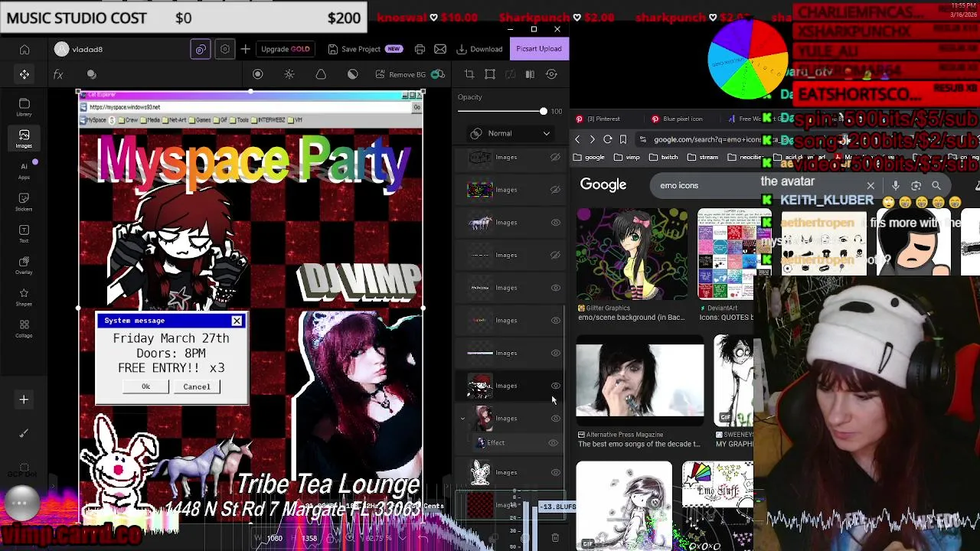Image resolution: width=980 pixels, height=551 pixels.
Task: Click the settings gear beside link icon
Action: 224,49
